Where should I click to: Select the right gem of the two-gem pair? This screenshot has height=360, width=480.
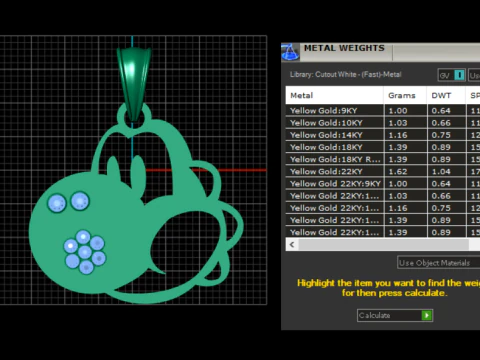(80, 201)
